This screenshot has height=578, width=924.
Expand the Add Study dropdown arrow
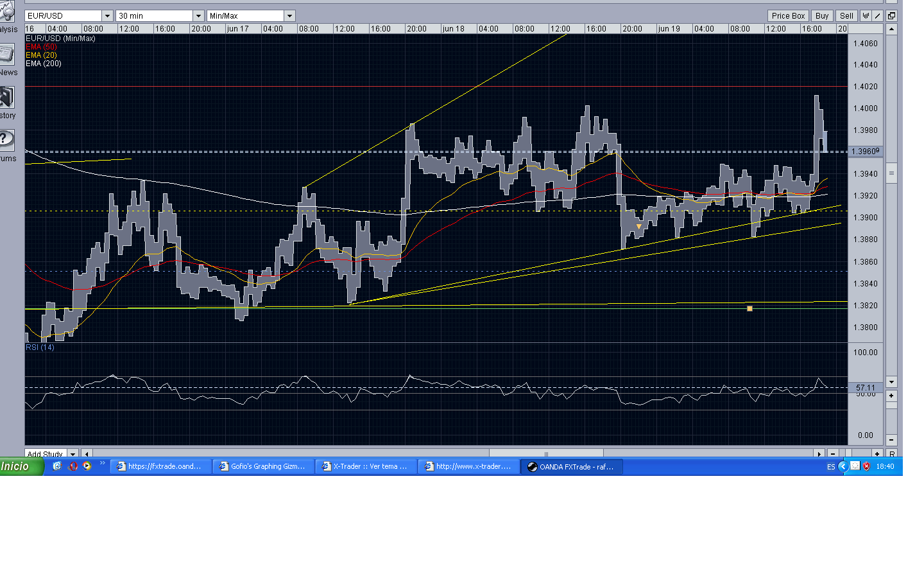(73, 454)
